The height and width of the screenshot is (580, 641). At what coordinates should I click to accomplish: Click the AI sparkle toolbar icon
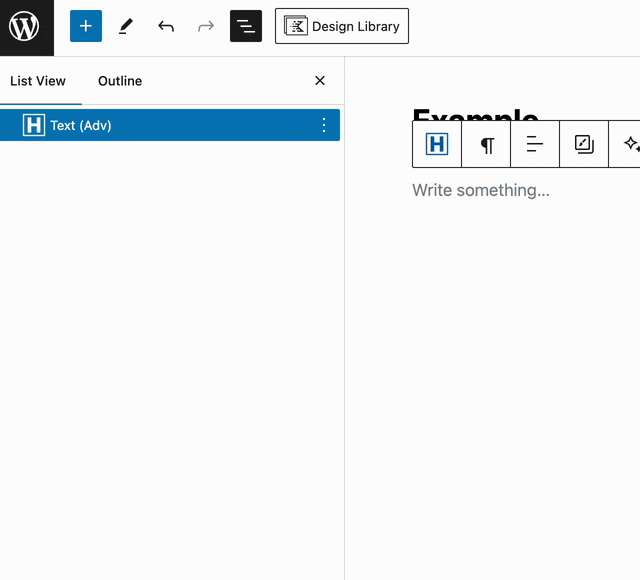tap(630, 145)
